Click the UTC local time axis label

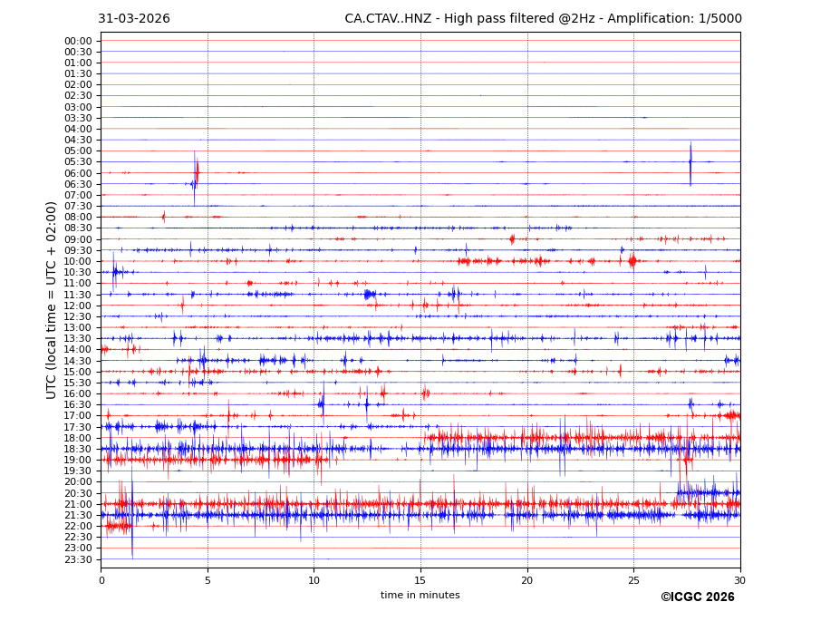(x=52, y=300)
